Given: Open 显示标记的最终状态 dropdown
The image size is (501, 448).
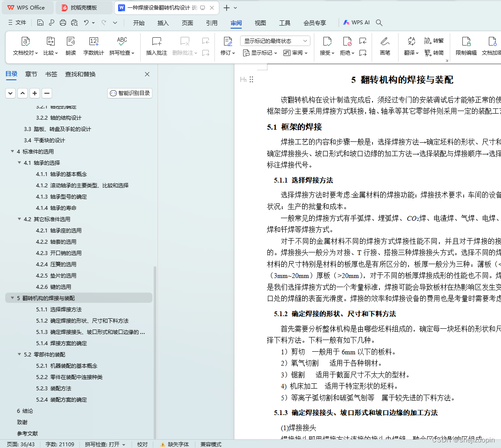Looking at the screenshot, I should 275,41.
